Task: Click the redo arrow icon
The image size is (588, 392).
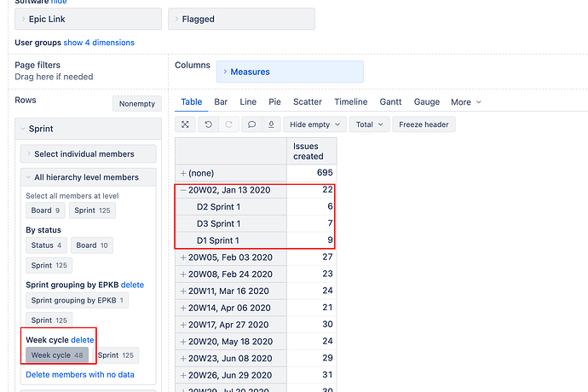Action: [x=229, y=124]
